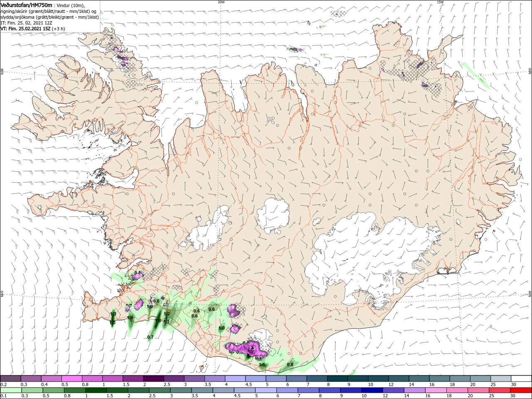Select the rain scale swatch between 2 and 2.5
This screenshot has width=532, height=399.
point(138,390)
